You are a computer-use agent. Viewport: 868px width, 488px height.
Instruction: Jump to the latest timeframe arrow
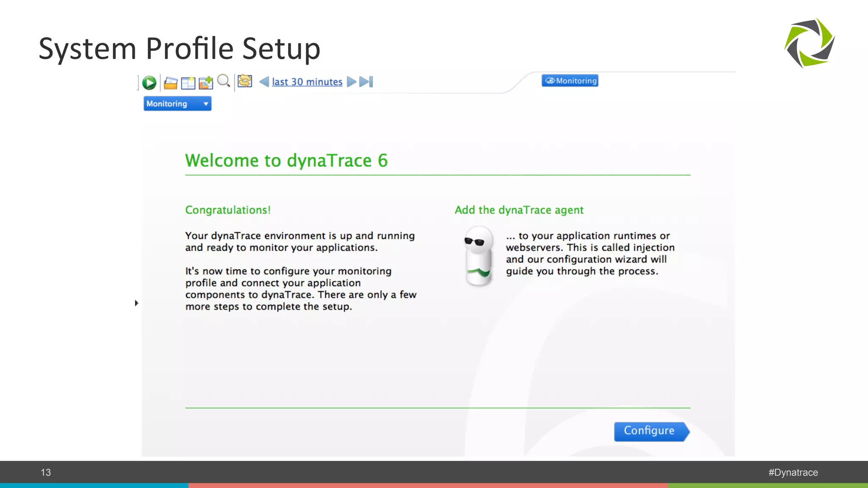[366, 82]
